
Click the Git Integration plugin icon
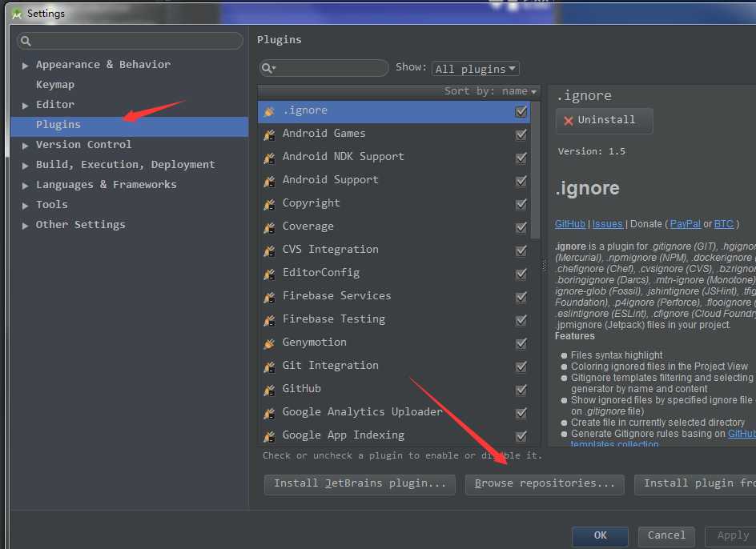click(269, 367)
